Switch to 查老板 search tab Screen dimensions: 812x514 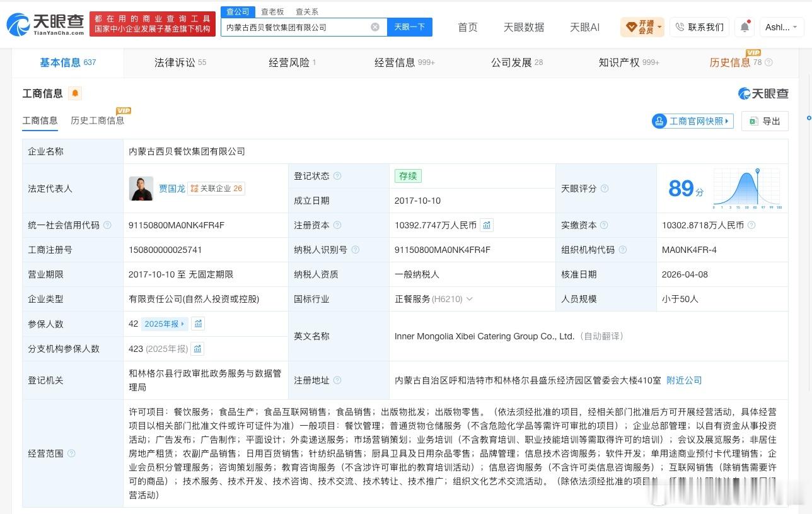[272, 11]
